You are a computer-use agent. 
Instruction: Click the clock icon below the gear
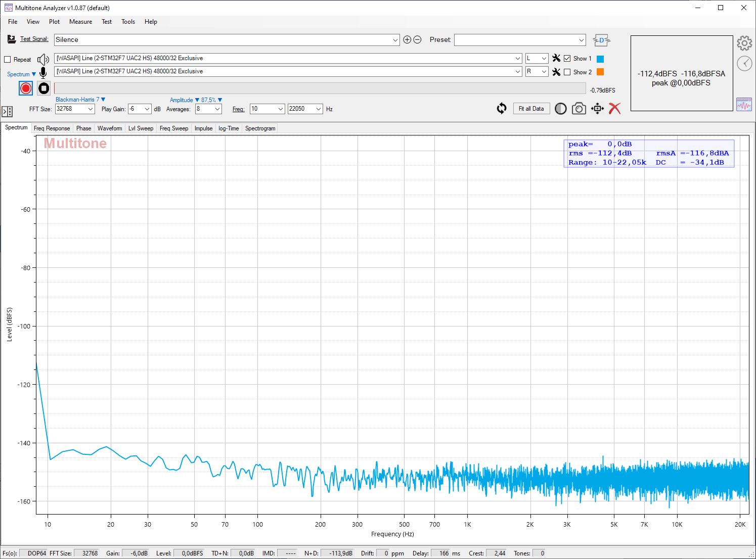pos(744,63)
